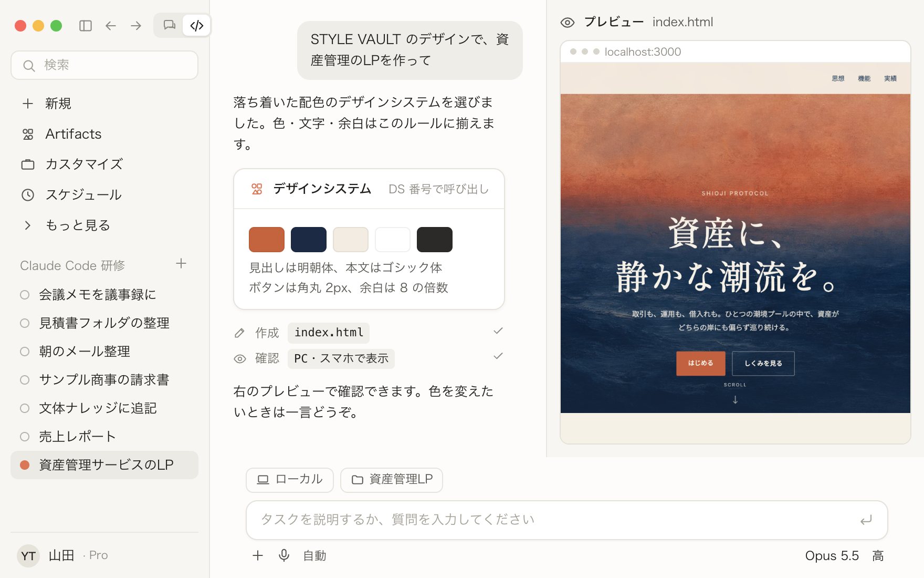
Task: Click the はじめる button in preview
Action: [x=701, y=364]
